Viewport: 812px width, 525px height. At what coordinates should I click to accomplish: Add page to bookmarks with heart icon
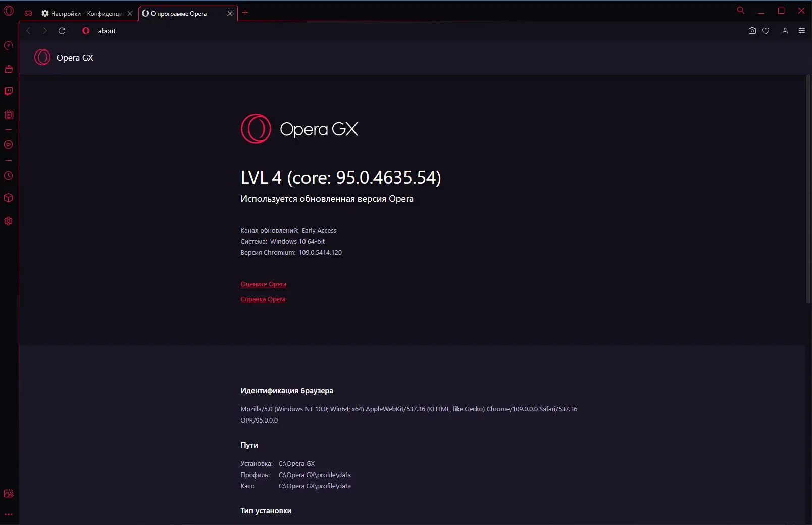click(766, 31)
